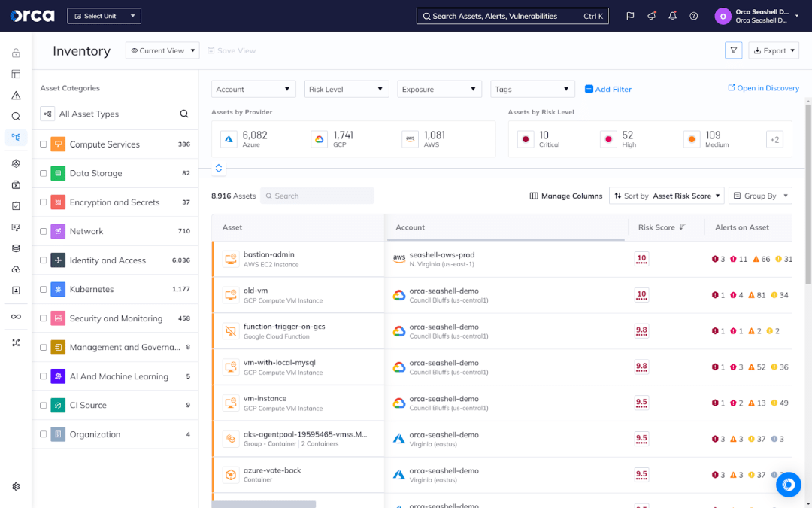Open the search magnifier sidebar icon
The image size is (812, 508).
(16, 117)
